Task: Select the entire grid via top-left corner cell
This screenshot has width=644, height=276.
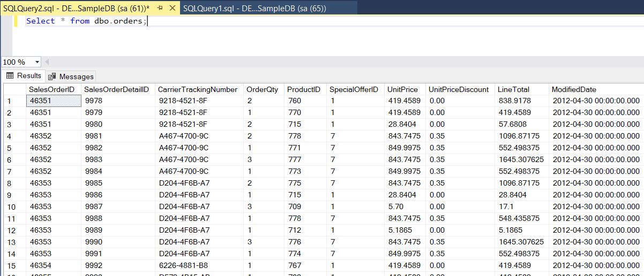Action: [14, 89]
